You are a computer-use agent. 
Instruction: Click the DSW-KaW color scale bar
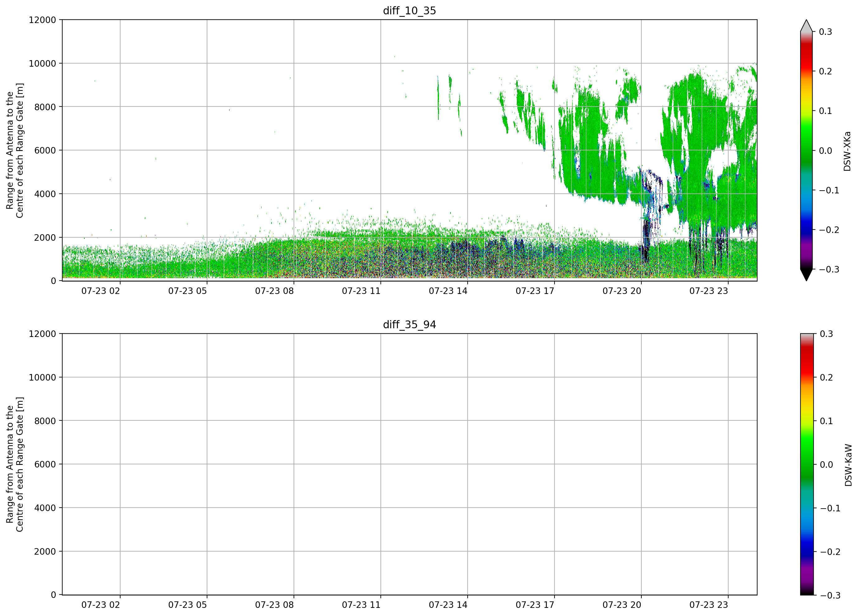(806, 464)
